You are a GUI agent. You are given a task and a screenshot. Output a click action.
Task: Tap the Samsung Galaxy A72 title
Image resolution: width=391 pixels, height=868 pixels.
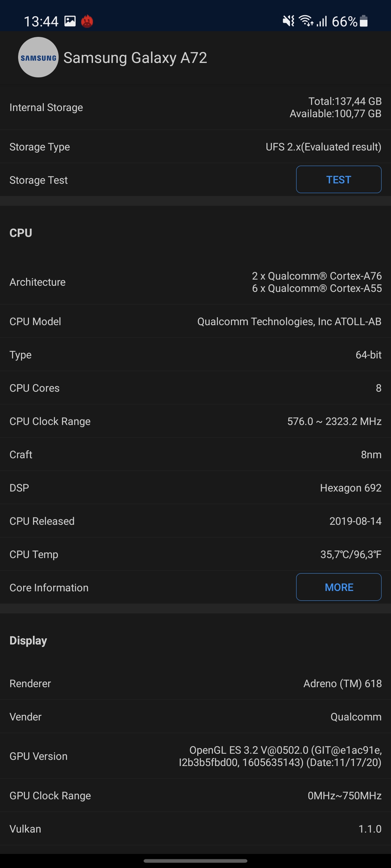click(x=135, y=58)
